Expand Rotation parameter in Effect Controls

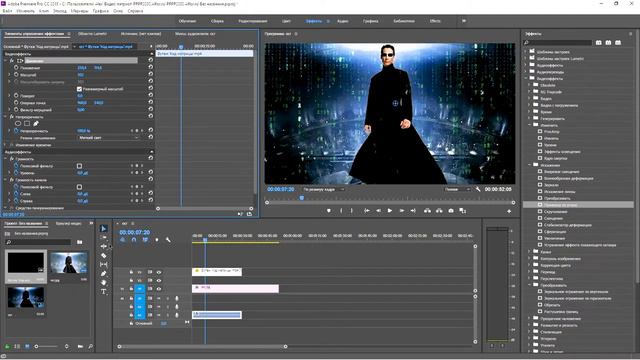click(x=9, y=96)
